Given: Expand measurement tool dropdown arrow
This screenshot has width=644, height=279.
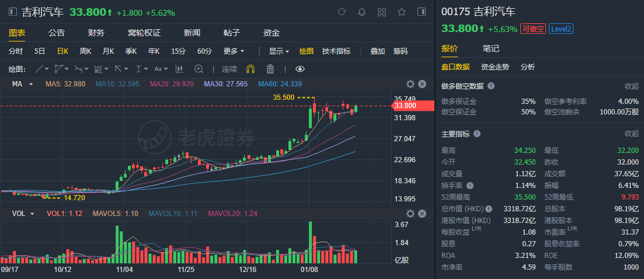Looking at the screenshot, I should (x=146, y=69).
